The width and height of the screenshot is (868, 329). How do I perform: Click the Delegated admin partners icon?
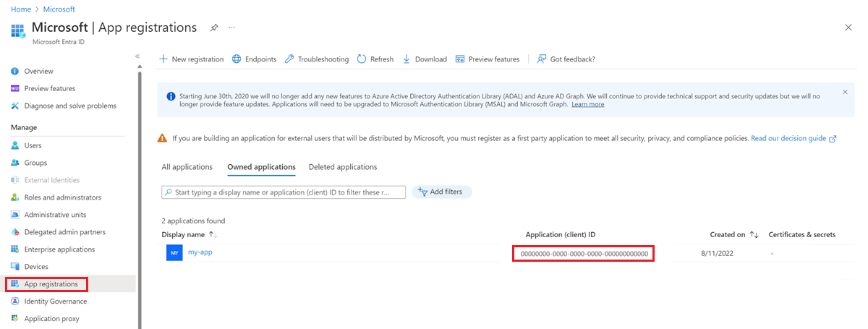tap(14, 232)
